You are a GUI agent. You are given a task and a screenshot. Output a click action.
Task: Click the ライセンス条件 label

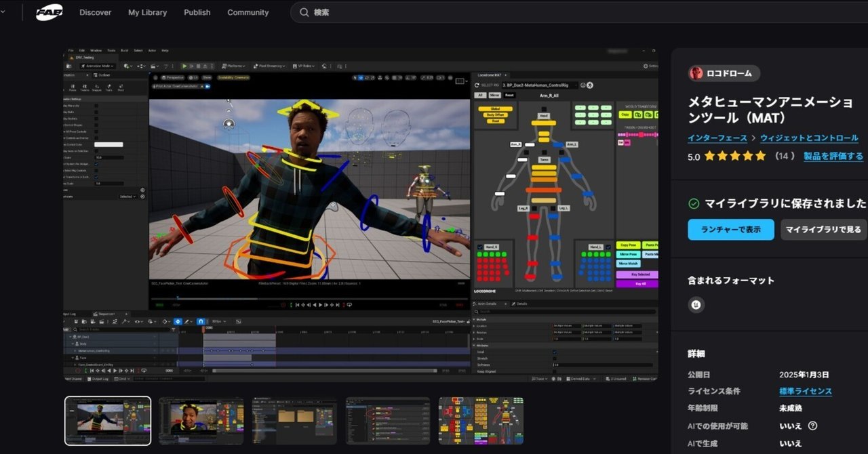[714, 391]
